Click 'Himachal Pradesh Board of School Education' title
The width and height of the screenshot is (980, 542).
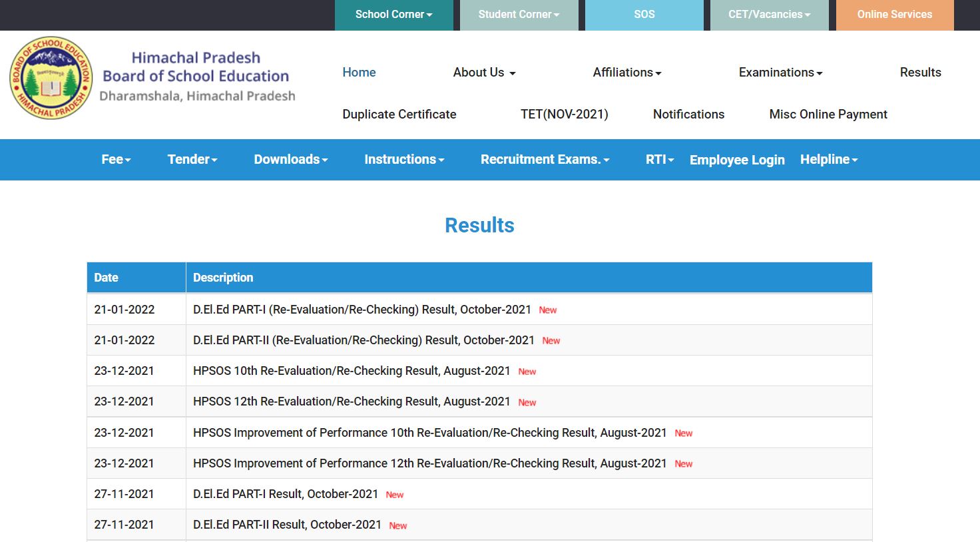pos(196,67)
